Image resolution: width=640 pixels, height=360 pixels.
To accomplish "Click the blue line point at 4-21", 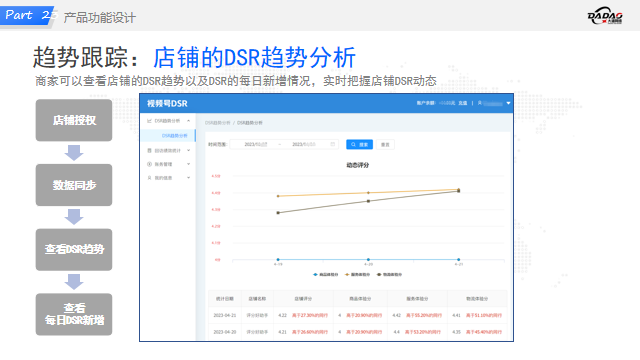I will 458,260.
